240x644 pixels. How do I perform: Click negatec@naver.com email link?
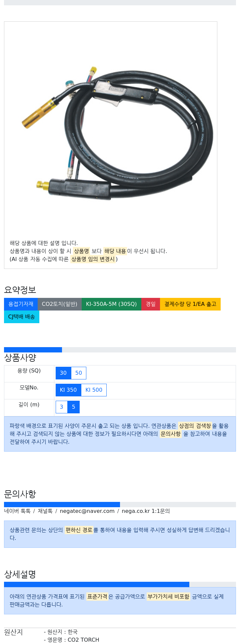click(x=87, y=511)
